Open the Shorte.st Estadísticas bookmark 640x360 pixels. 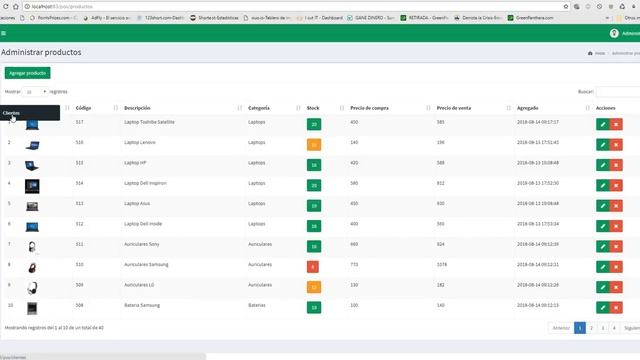coord(214,18)
